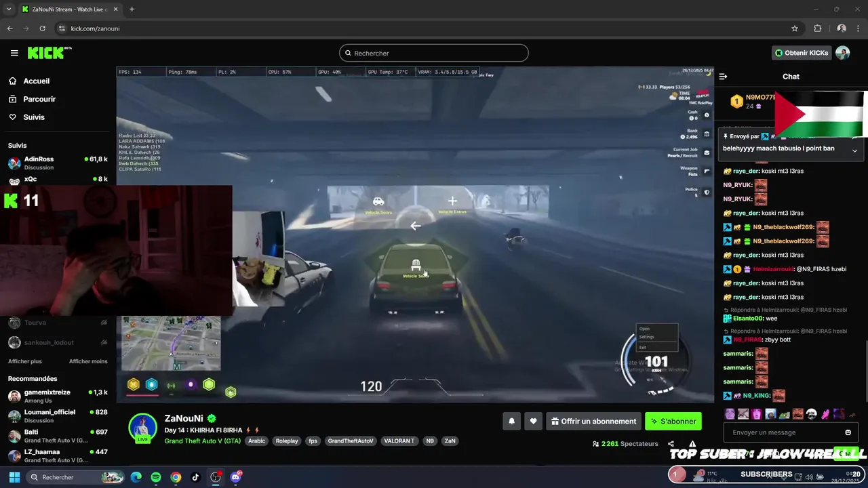View site information icon in address bar

62,28
